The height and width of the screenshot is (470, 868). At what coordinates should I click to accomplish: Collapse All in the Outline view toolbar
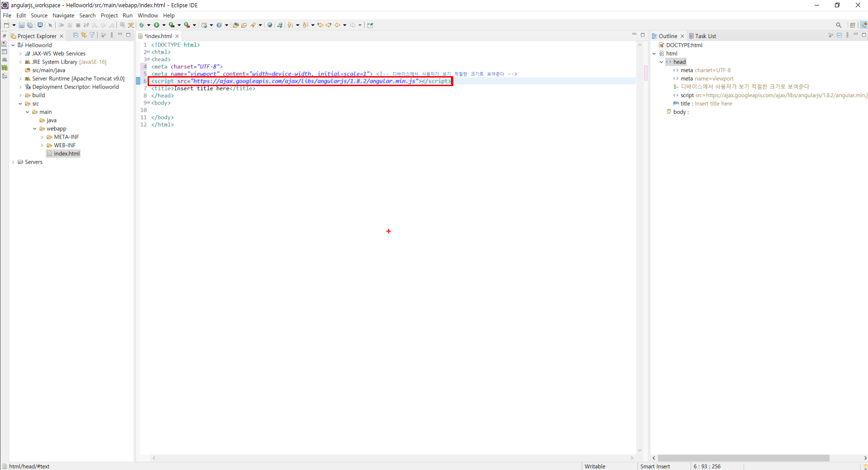pyautogui.click(x=839, y=35)
